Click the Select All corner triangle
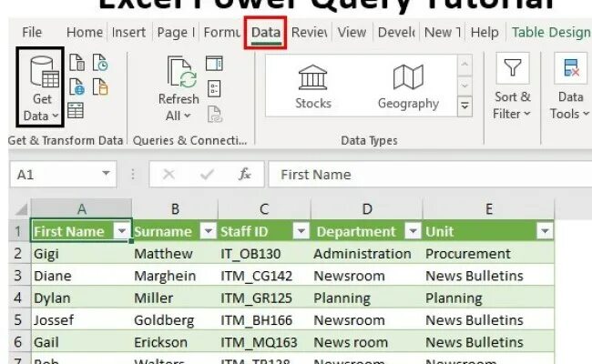Viewport: 592px width, 364px height. [22, 209]
